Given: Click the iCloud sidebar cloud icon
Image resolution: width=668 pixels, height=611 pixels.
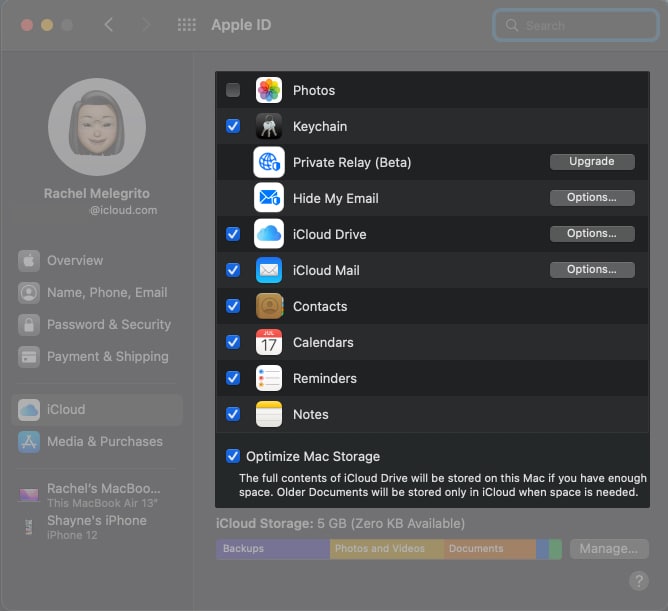Looking at the screenshot, I should [29, 410].
